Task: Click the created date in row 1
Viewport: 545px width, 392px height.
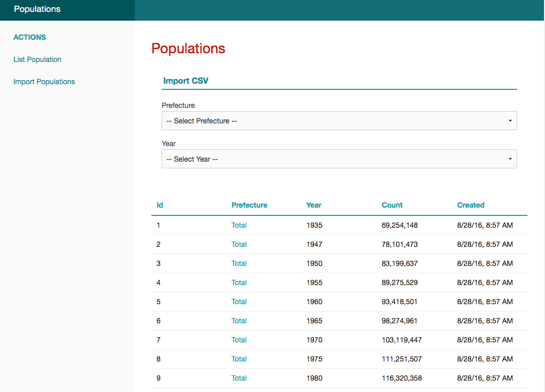Action: click(485, 225)
